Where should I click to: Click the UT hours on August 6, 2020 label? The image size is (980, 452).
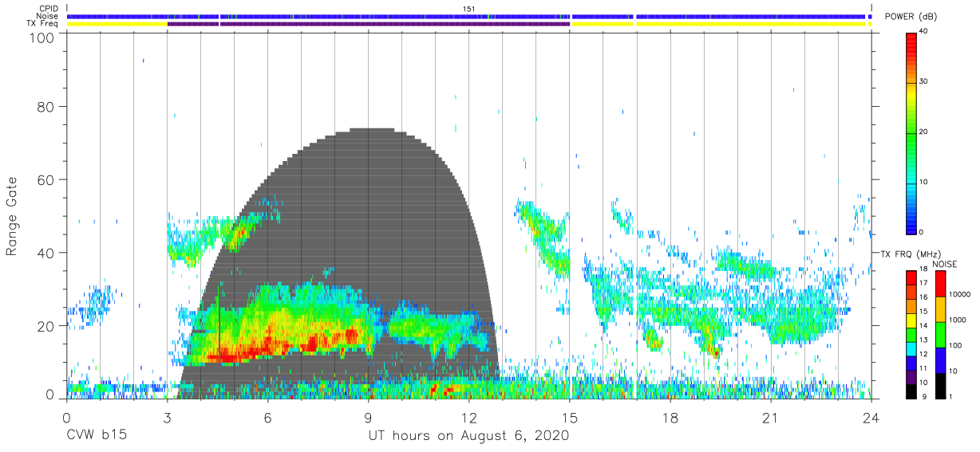tap(468, 437)
